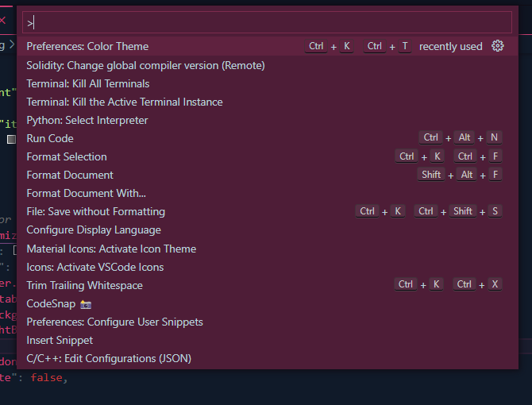Viewport: 532px width, 405px height.
Task: Select Icons: Activate VSCode Icons
Action: pos(267,267)
